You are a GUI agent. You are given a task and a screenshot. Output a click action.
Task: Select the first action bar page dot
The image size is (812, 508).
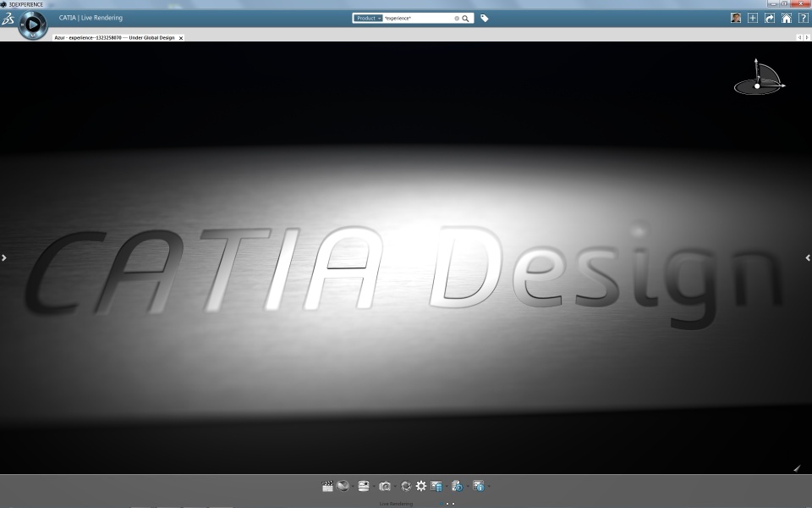(x=442, y=504)
